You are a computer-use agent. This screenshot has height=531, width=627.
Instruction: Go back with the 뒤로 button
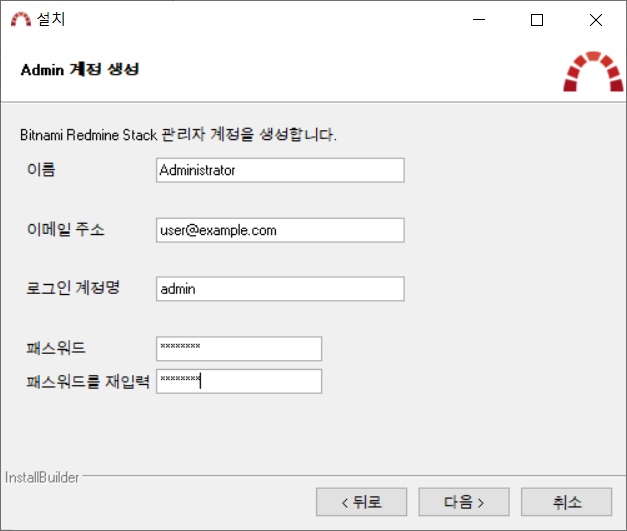(x=361, y=502)
